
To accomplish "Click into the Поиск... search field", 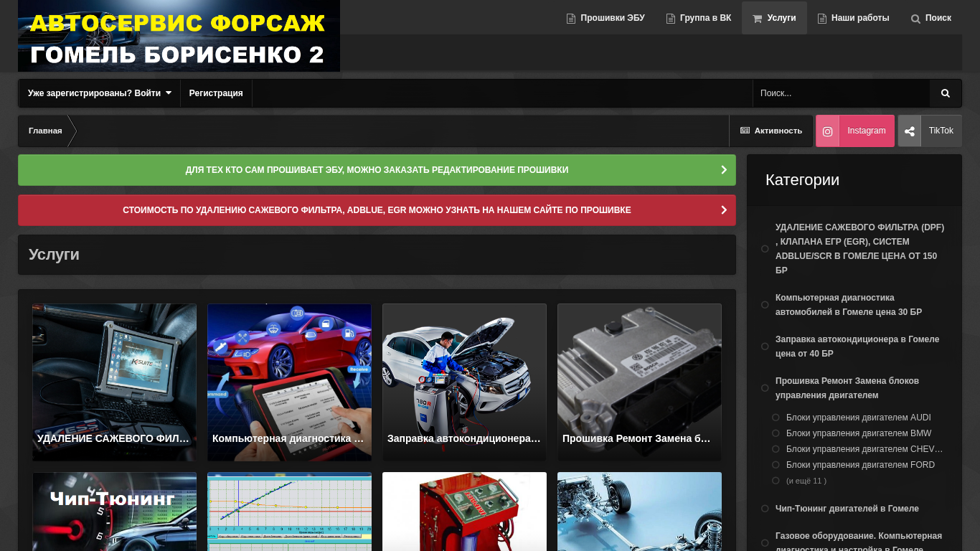I will [x=841, y=93].
